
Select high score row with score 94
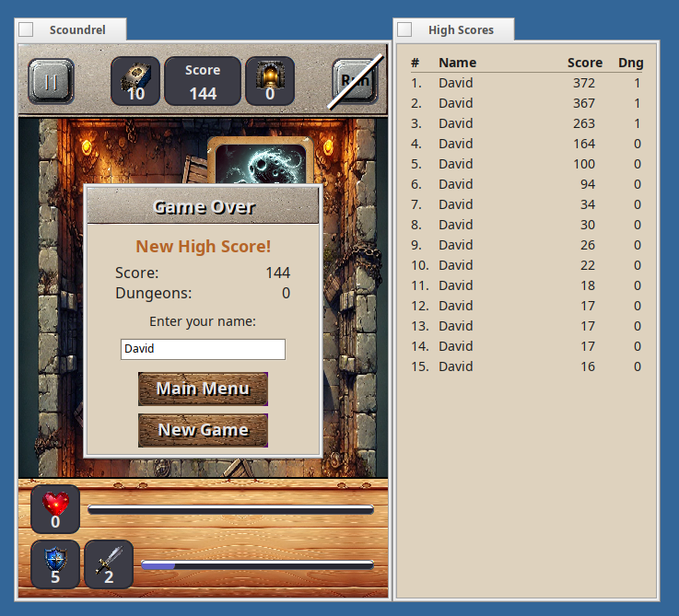527,184
